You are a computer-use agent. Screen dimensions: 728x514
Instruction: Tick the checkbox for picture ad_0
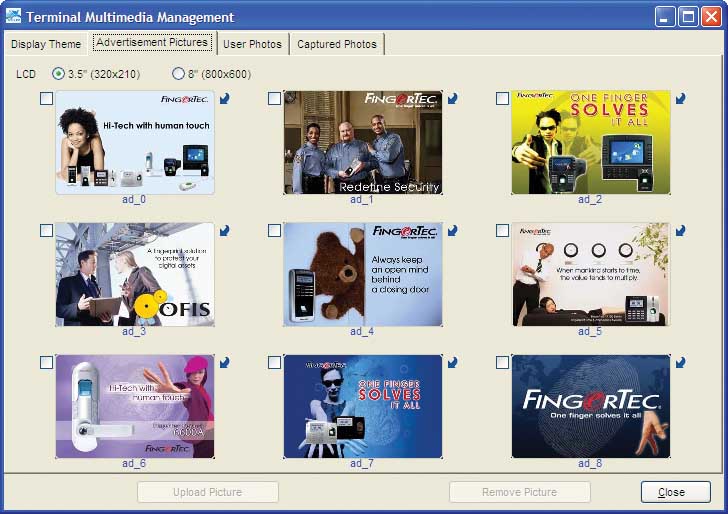click(46, 98)
